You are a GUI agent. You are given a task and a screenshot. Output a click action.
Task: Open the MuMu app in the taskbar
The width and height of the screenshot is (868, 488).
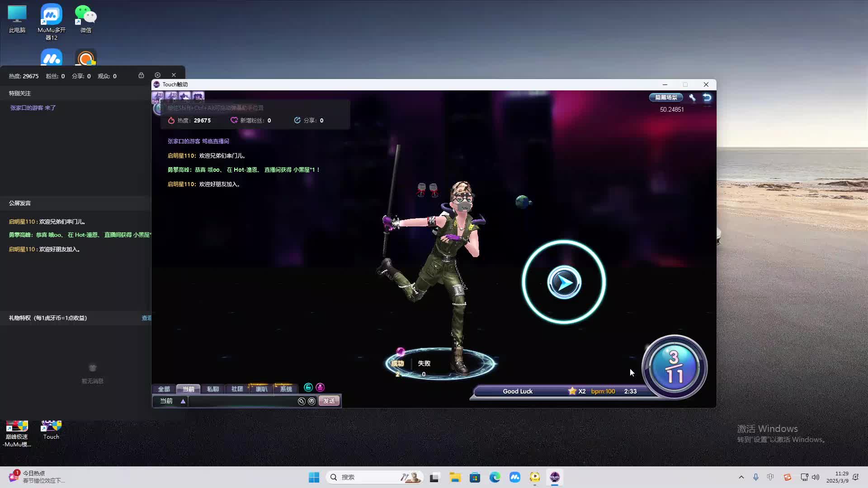click(515, 477)
